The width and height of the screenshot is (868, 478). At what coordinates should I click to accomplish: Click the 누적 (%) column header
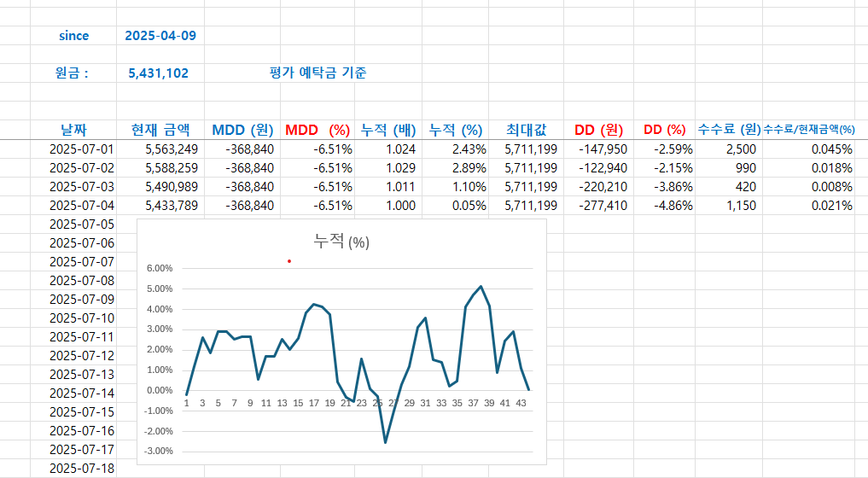(x=456, y=130)
